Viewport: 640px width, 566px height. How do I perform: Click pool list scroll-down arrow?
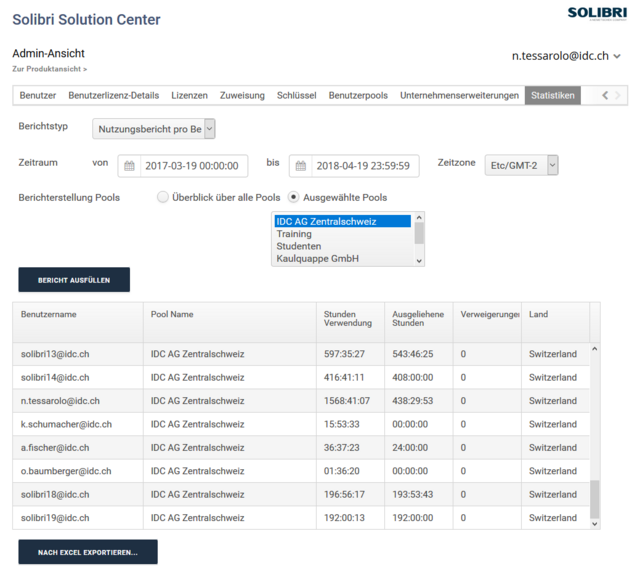point(419,261)
